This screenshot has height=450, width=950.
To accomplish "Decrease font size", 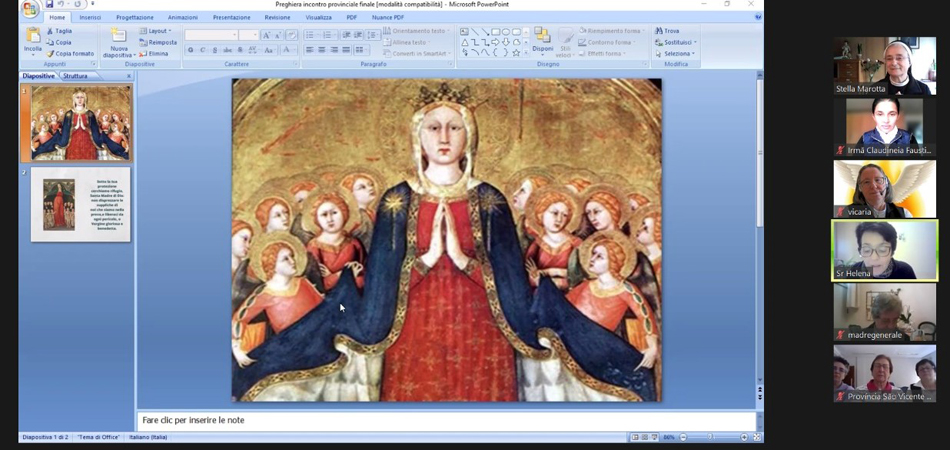I will point(278,35).
